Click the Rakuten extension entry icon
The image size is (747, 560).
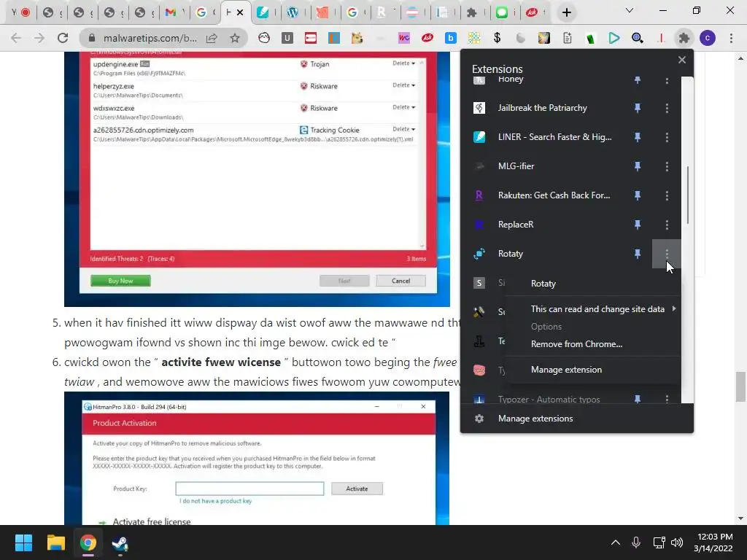pyautogui.click(x=479, y=195)
